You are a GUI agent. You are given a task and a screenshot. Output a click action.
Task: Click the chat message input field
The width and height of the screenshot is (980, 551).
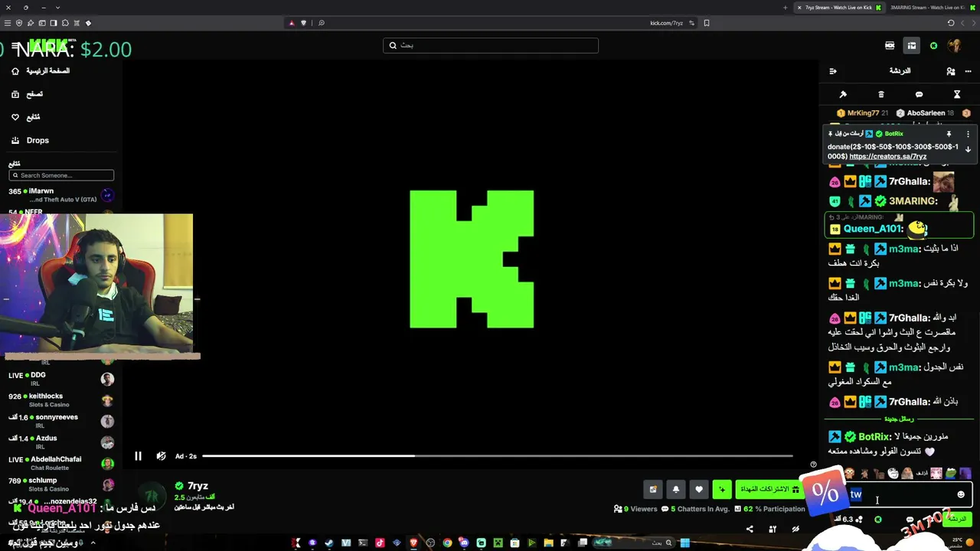[x=903, y=494]
